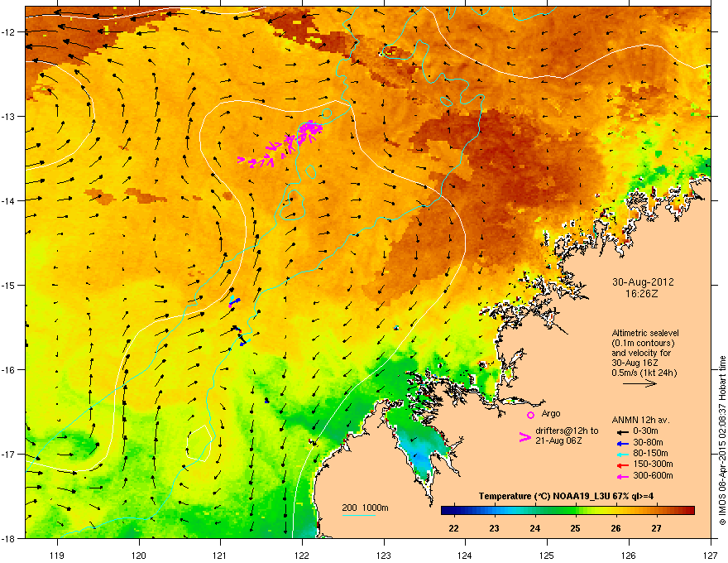Click the '(0.1m contours)' text
This screenshot has height=563, width=728.
643,343
